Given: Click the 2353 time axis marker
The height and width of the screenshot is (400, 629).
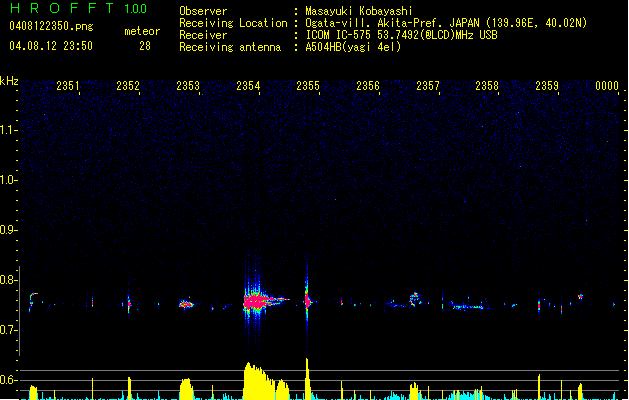Looking at the screenshot, I should pos(188,85).
